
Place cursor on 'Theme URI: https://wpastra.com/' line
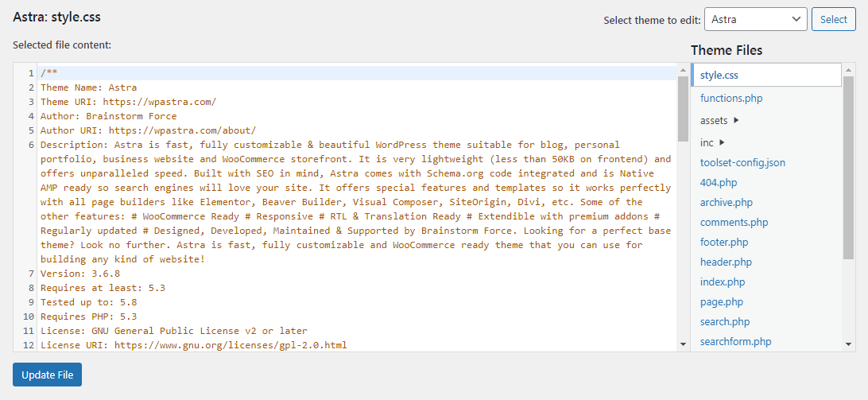[x=129, y=102]
